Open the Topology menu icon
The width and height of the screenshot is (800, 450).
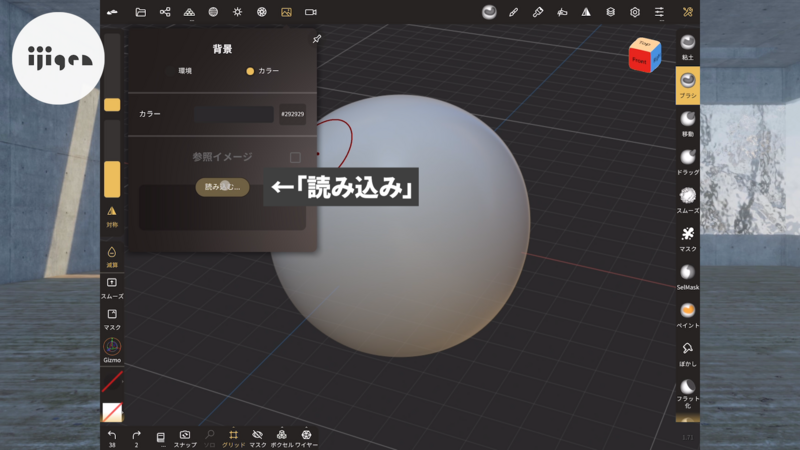[189, 12]
